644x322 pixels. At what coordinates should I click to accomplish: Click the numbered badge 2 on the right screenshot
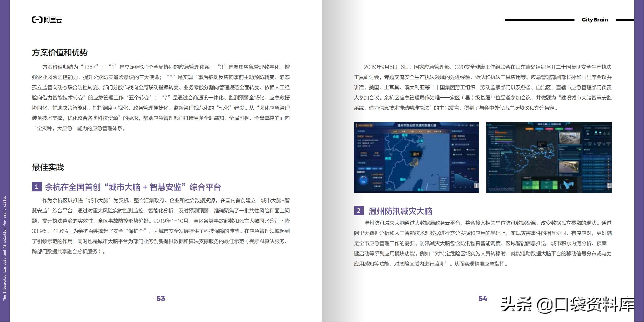coord(610,186)
